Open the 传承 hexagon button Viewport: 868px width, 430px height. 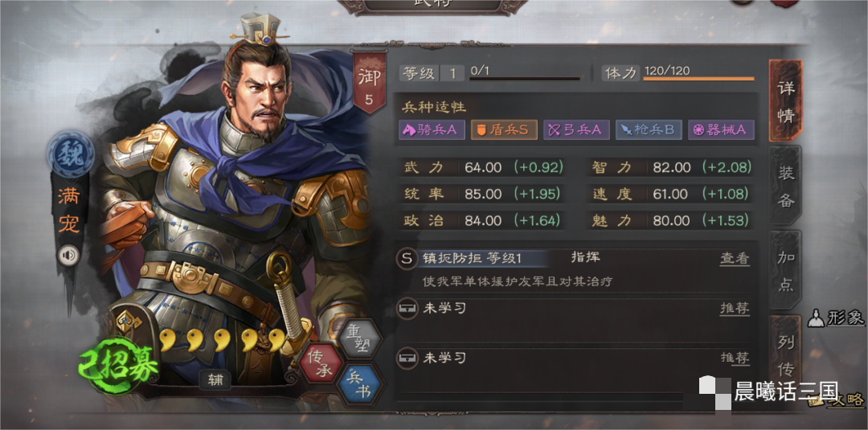pyautogui.click(x=321, y=363)
